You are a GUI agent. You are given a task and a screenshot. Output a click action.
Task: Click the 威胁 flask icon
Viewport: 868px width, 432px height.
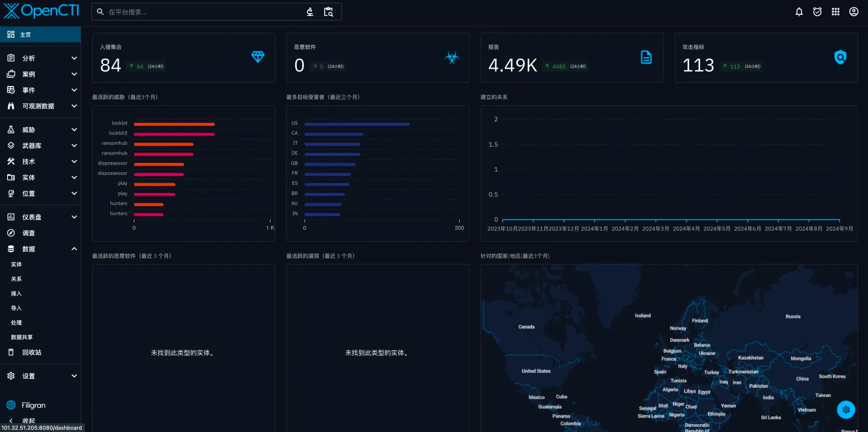point(11,130)
